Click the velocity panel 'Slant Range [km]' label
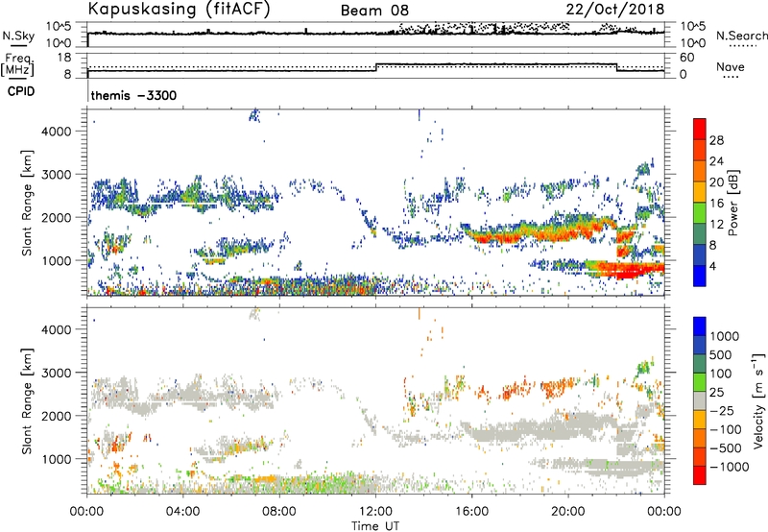This screenshot has height=532, width=768. pyautogui.click(x=27, y=400)
